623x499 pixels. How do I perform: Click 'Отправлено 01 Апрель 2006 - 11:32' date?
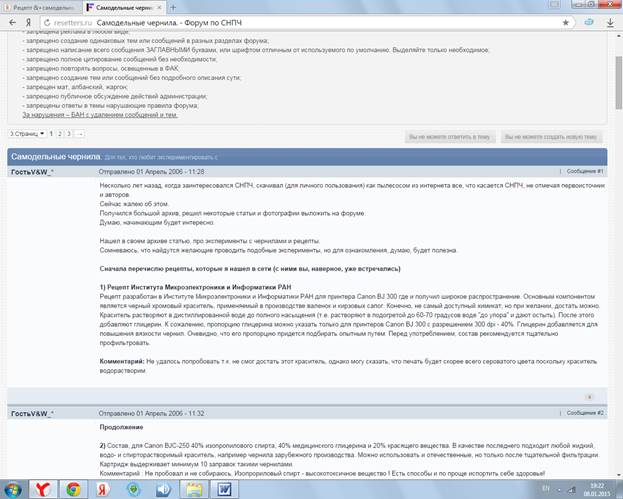[x=151, y=414]
